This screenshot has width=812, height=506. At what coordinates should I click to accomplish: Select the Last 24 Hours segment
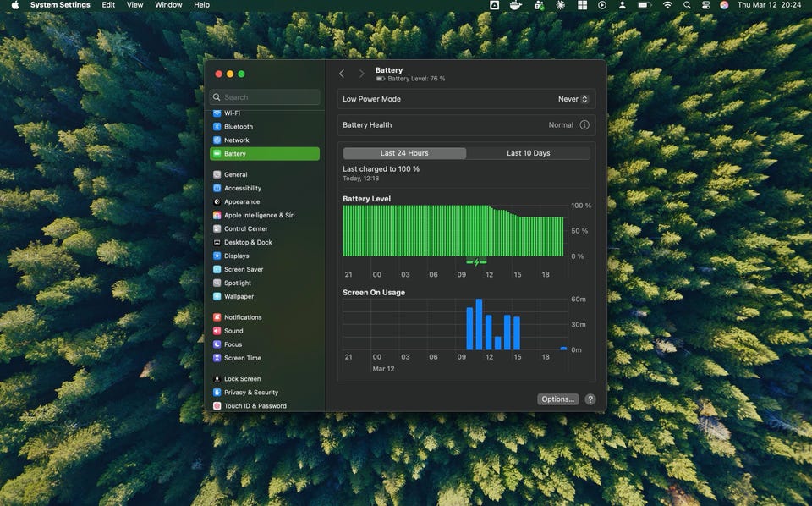(404, 153)
